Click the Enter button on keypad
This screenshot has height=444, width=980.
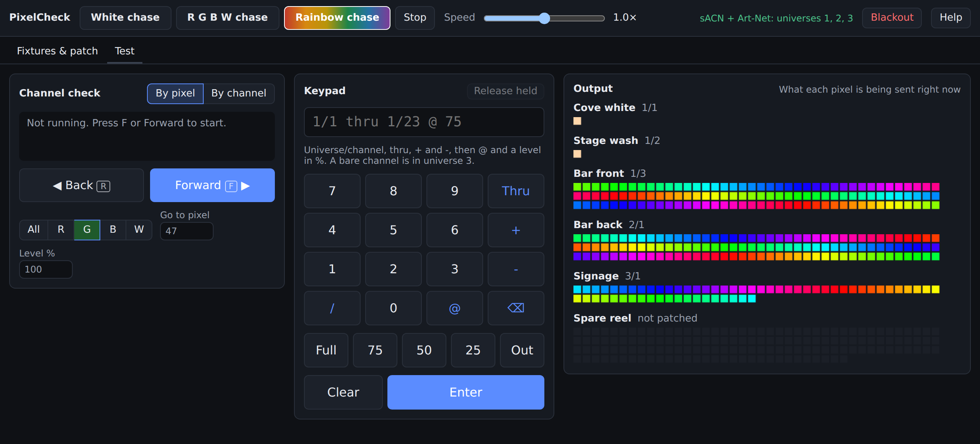[465, 392]
